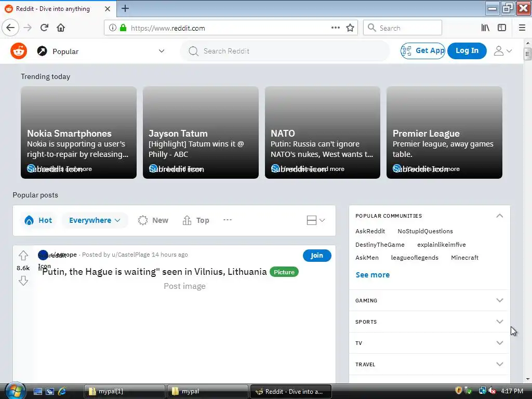532x399 pixels.
Task: Click the Reddit logo icon
Action: tap(19, 51)
